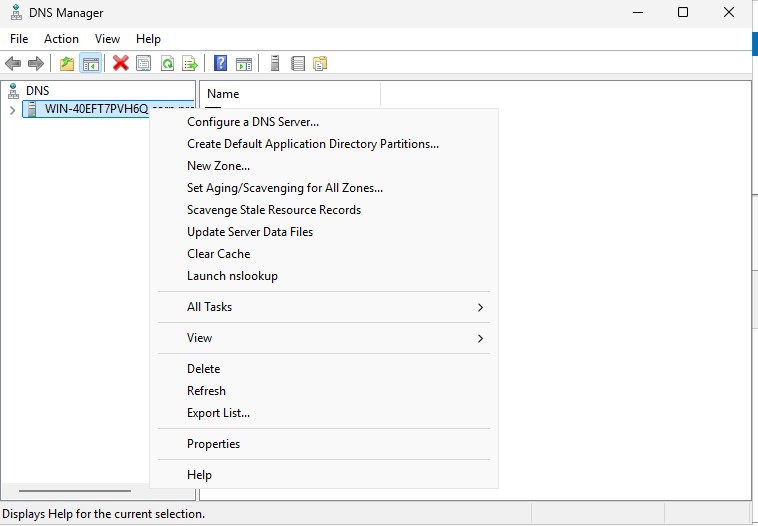The image size is (758, 526).
Task: Click the red X Delete toolbar icon
Action: tap(121, 63)
